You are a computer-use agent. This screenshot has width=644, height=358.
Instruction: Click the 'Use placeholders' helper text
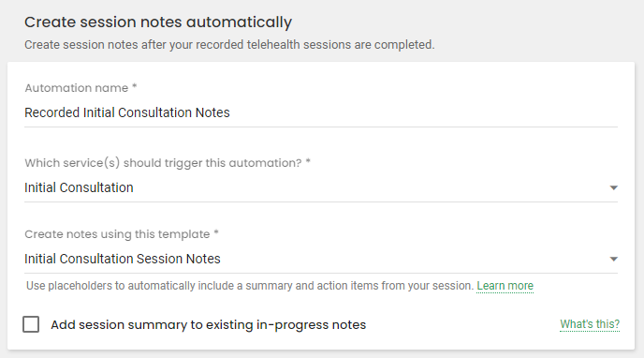pos(250,286)
